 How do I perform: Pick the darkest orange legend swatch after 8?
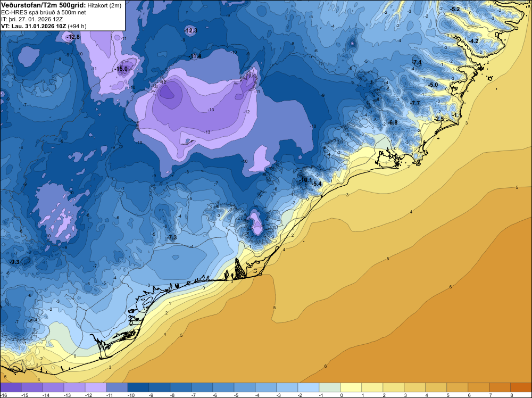coord(521,387)
